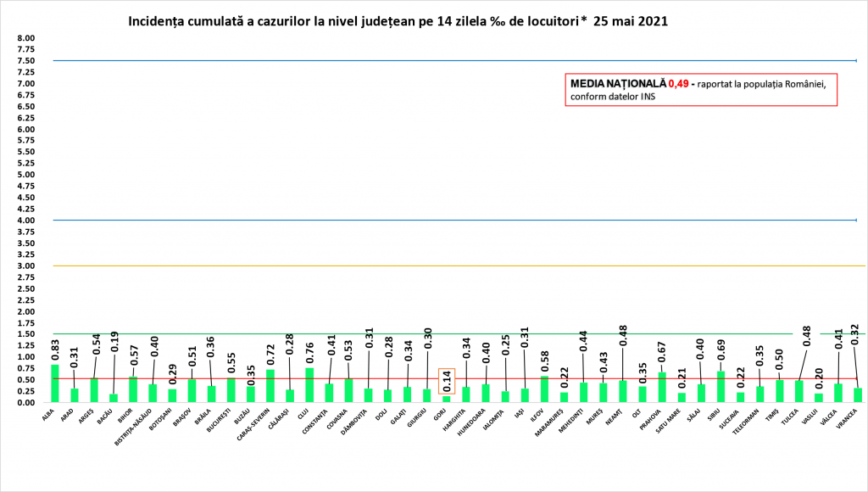This screenshot has height=492, width=868.
Task: Click the GIURGIU county label
Action: tap(417, 417)
